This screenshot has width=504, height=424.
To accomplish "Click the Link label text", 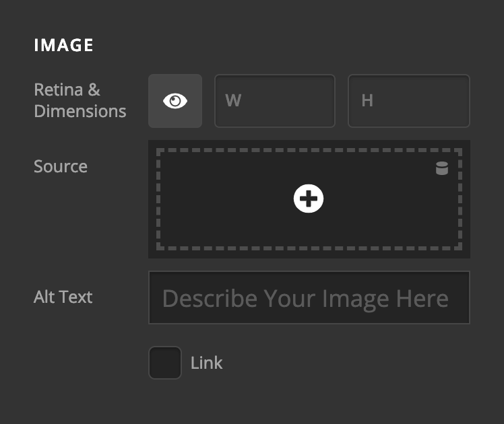I will click(206, 363).
